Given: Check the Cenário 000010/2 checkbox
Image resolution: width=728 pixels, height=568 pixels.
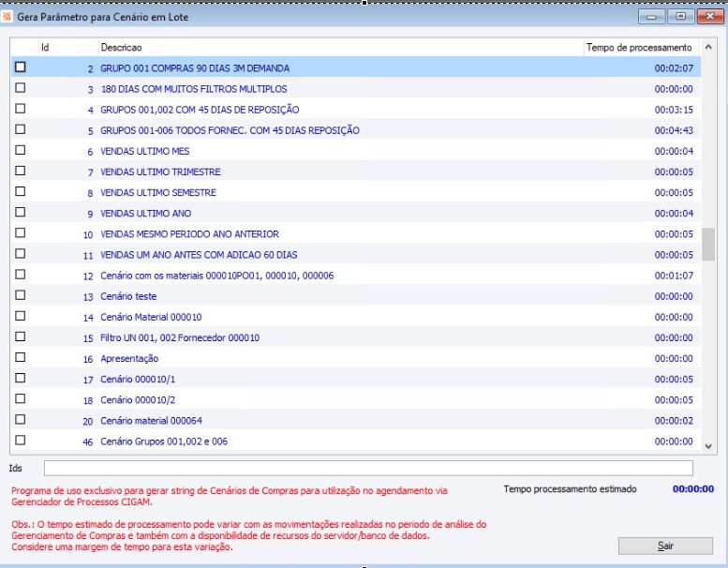Looking at the screenshot, I should coord(20,398).
